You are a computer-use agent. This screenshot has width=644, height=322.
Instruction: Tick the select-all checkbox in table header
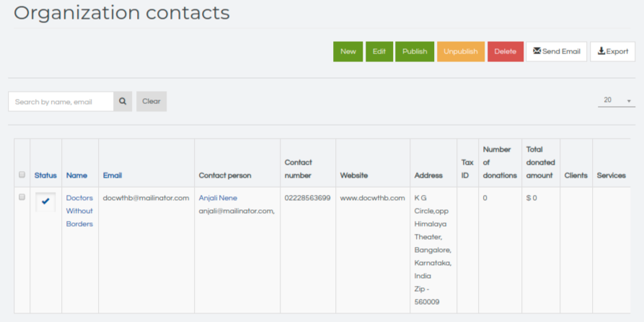tap(22, 175)
